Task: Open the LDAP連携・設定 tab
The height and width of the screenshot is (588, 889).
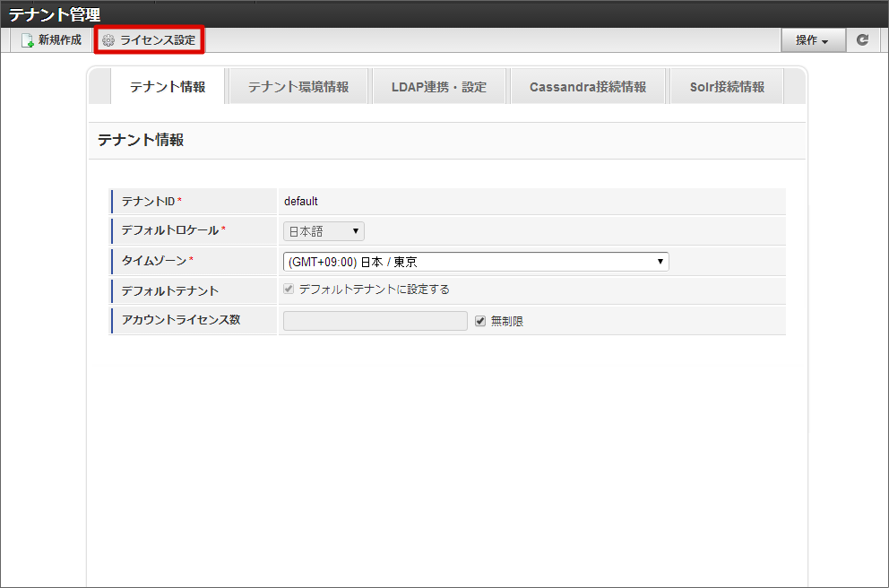Action: click(439, 87)
